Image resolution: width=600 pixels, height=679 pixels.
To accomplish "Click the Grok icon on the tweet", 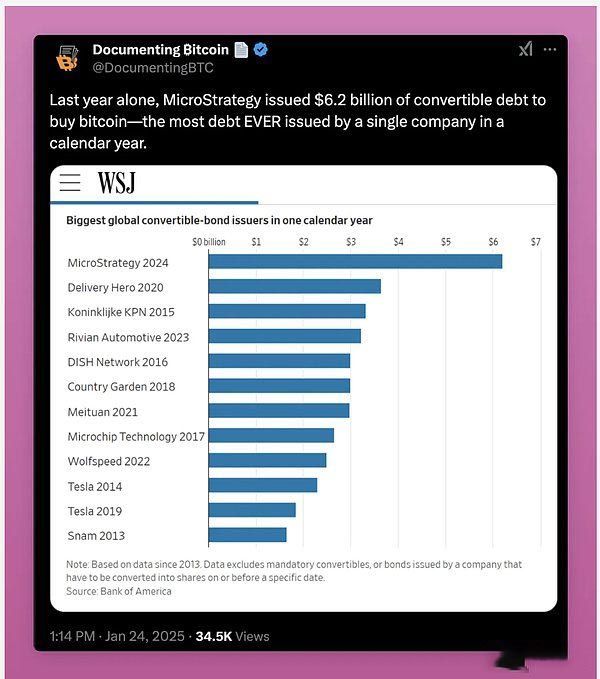I will (525, 50).
